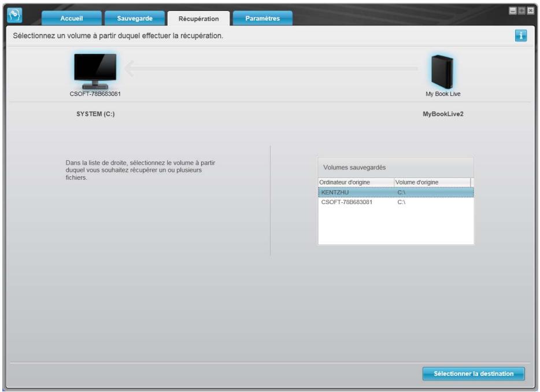Minimize the application window
540x392 pixels.
[513, 10]
